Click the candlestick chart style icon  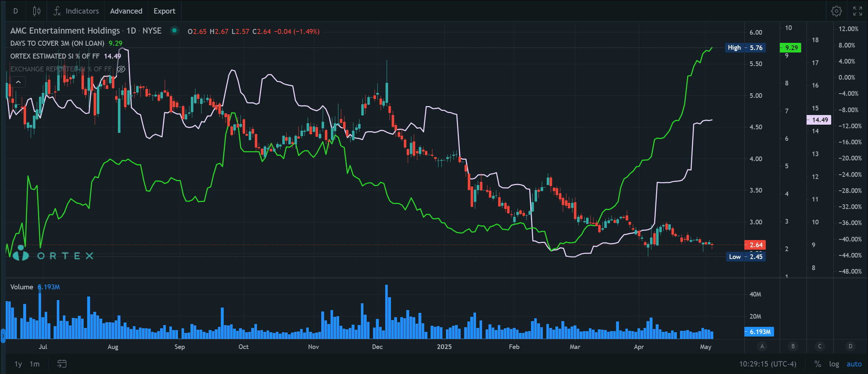click(x=36, y=11)
